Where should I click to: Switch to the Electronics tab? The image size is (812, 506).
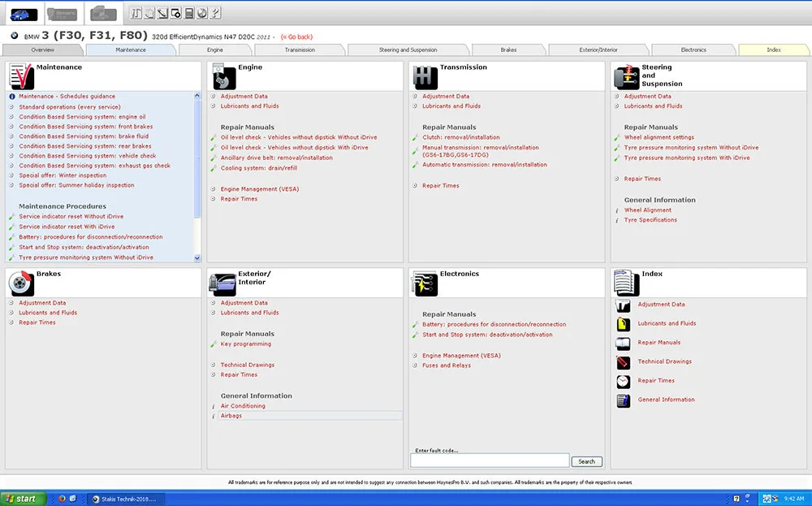[x=693, y=50]
